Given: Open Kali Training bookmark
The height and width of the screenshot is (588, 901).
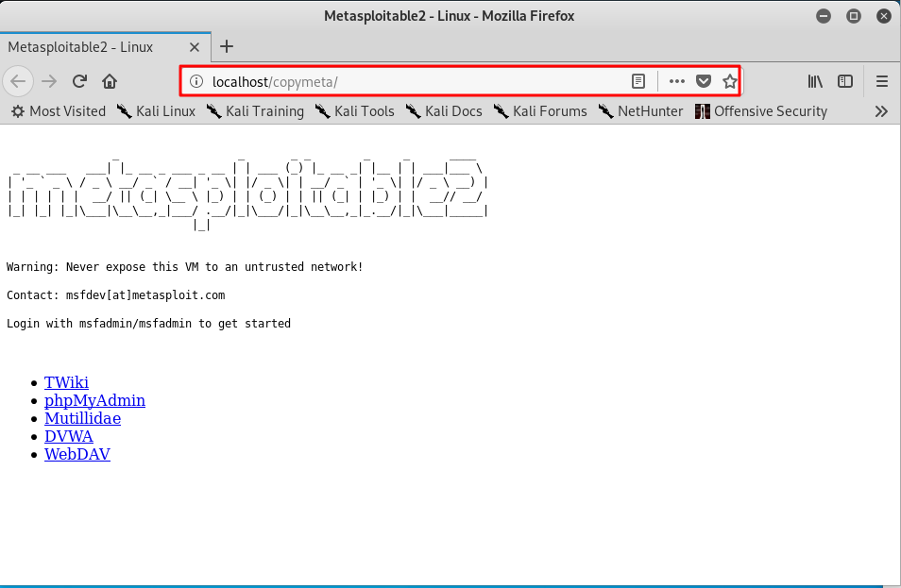Looking at the screenshot, I should tap(255, 111).
